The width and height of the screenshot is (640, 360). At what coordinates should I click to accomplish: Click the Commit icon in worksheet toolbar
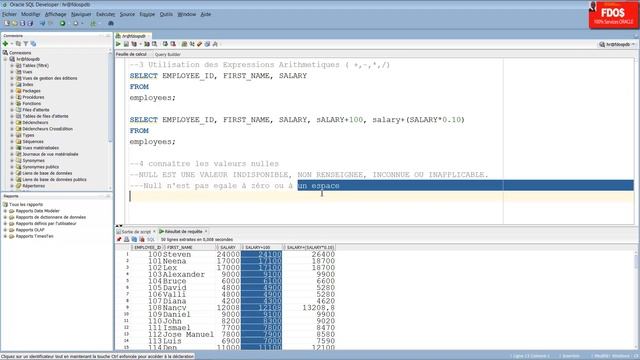click(x=165, y=44)
